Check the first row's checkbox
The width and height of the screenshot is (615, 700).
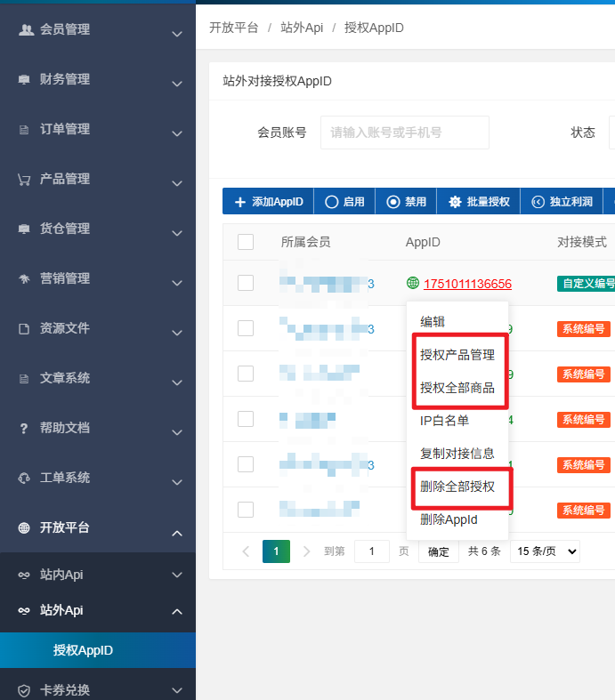[x=246, y=283]
